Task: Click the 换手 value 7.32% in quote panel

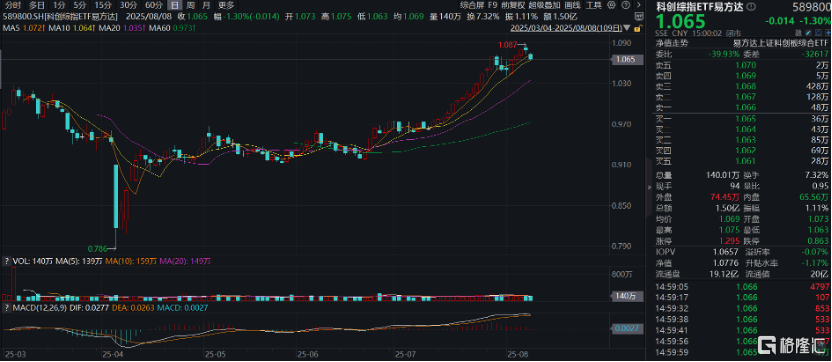Action: click(x=817, y=175)
